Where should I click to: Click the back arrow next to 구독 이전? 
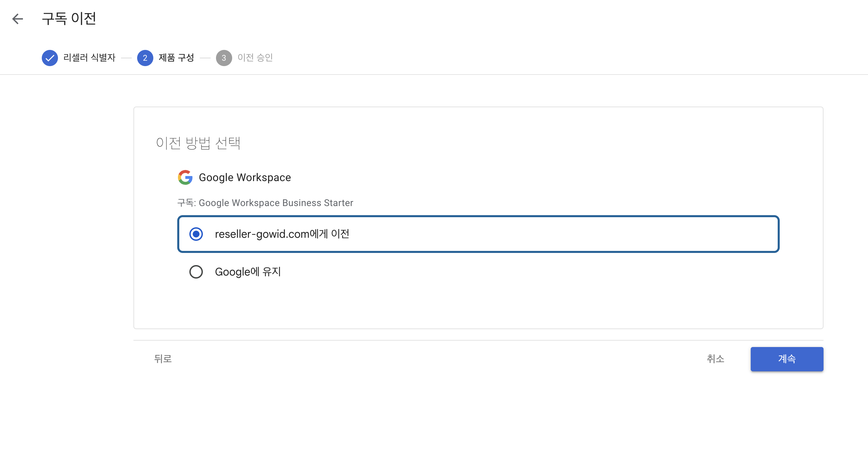click(18, 19)
